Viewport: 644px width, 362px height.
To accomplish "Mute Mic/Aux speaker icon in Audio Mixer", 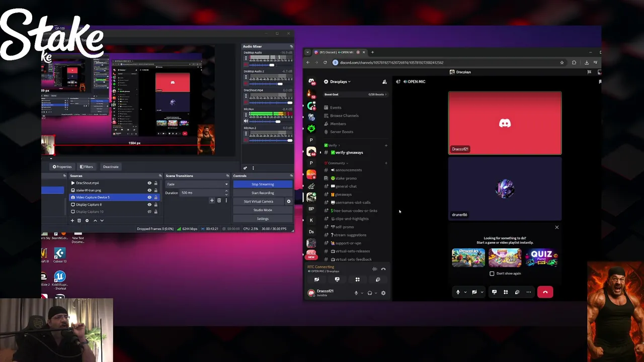I will click(x=246, y=121).
